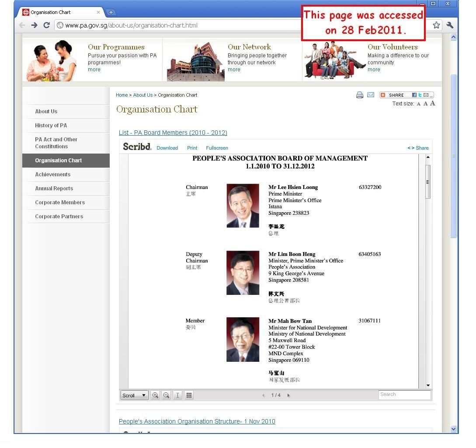476x448 pixels.
Task: Open People's Association Organisation Structure link
Action: (x=197, y=421)
